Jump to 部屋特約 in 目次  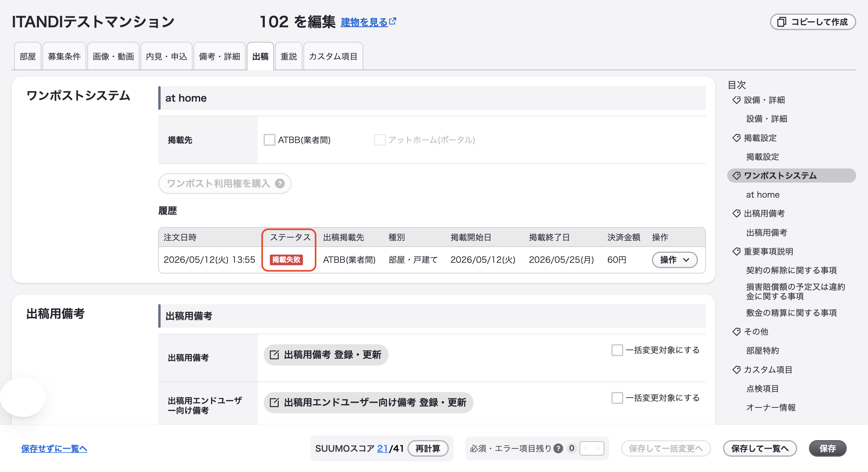763,351
